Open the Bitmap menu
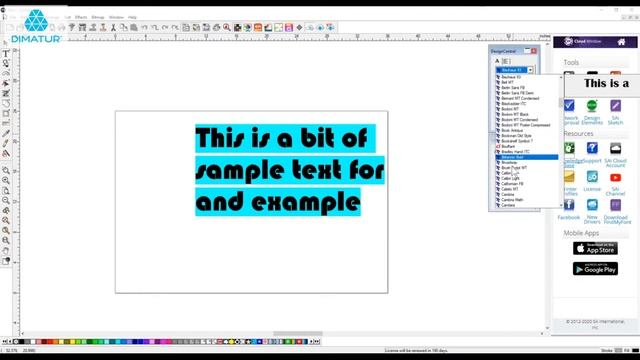 (x=98, y=17)
